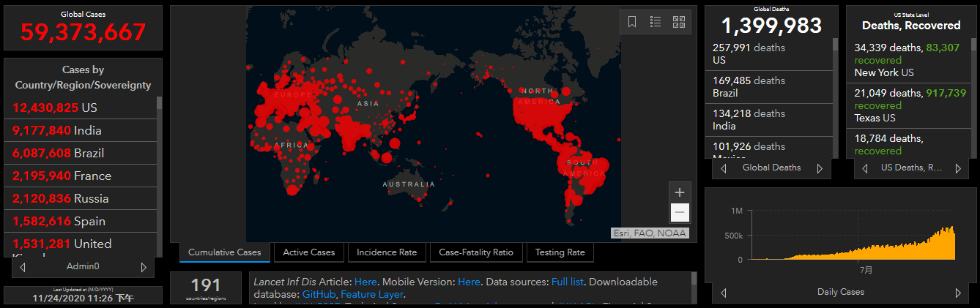Screen dimensions: 980x308
Task: Go to next panel after Global Deaths
Action: (820, 168)
